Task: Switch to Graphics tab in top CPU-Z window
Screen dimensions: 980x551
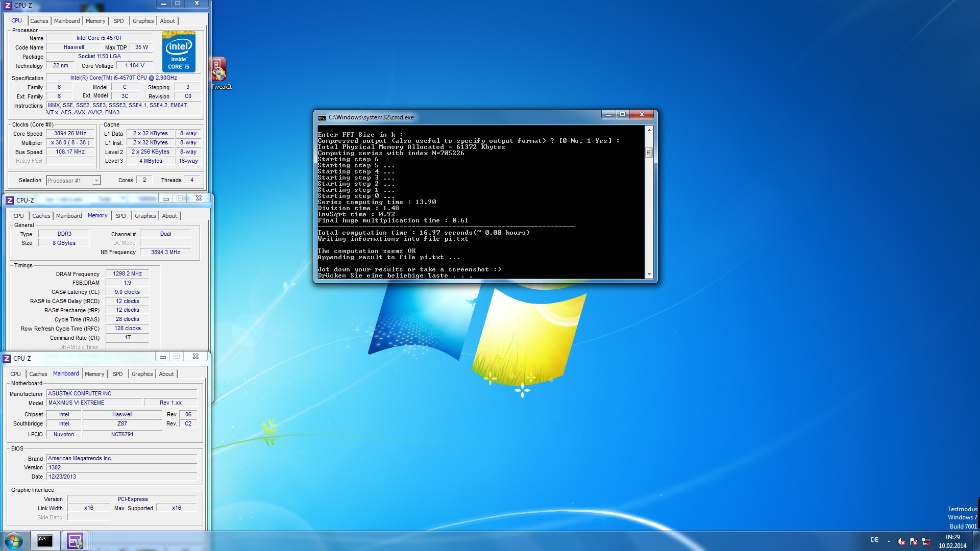Action: (143, 21)
